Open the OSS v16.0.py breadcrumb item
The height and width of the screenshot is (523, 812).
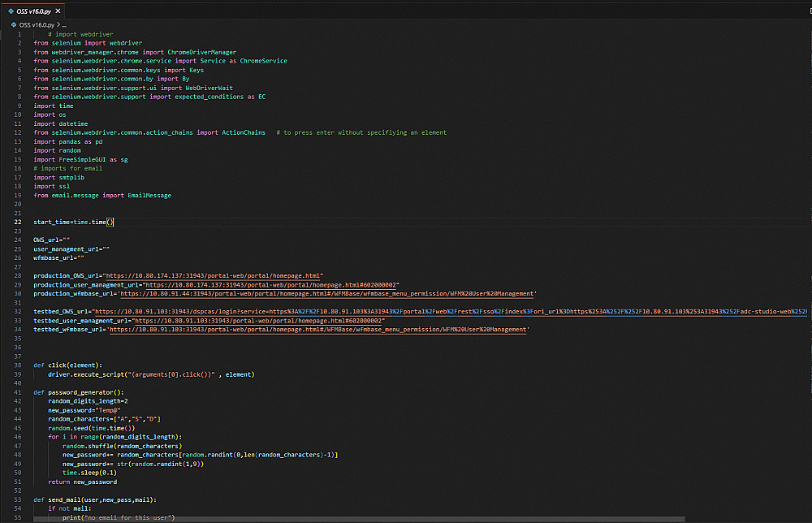37,25
